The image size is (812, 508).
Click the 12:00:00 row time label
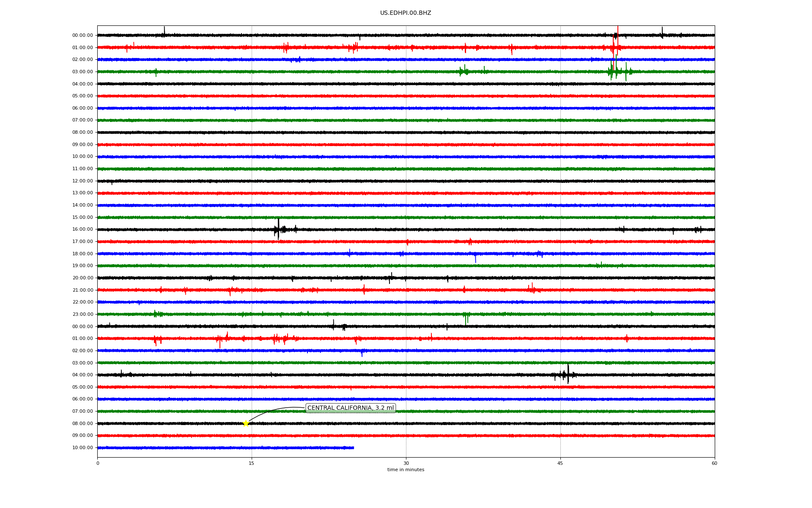click(x=82, y=181)
